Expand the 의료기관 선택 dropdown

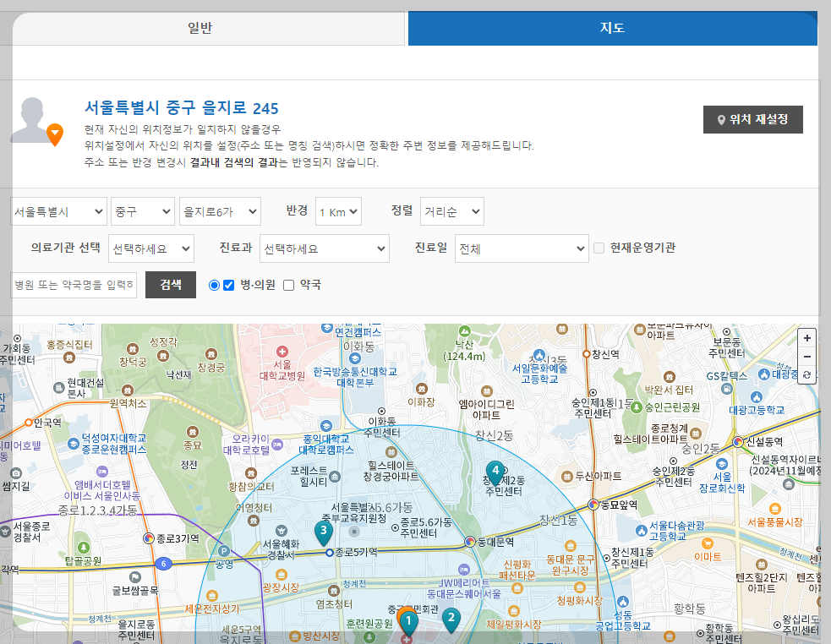[x=151, y=248]
